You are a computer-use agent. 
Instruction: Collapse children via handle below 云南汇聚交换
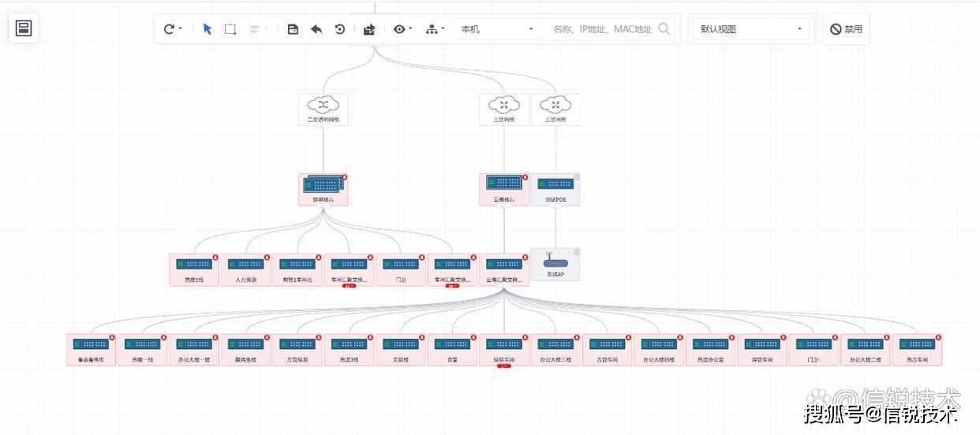point(504,288)
